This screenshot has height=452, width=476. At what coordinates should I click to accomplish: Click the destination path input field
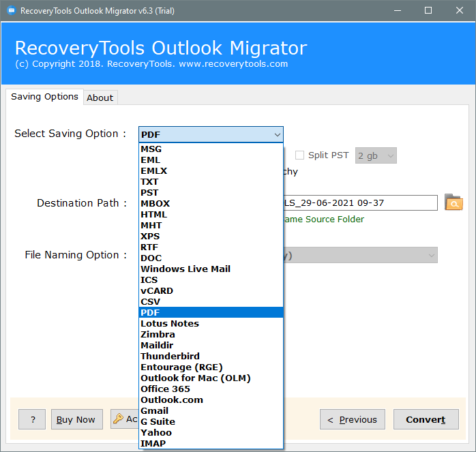tap(360, 202)
